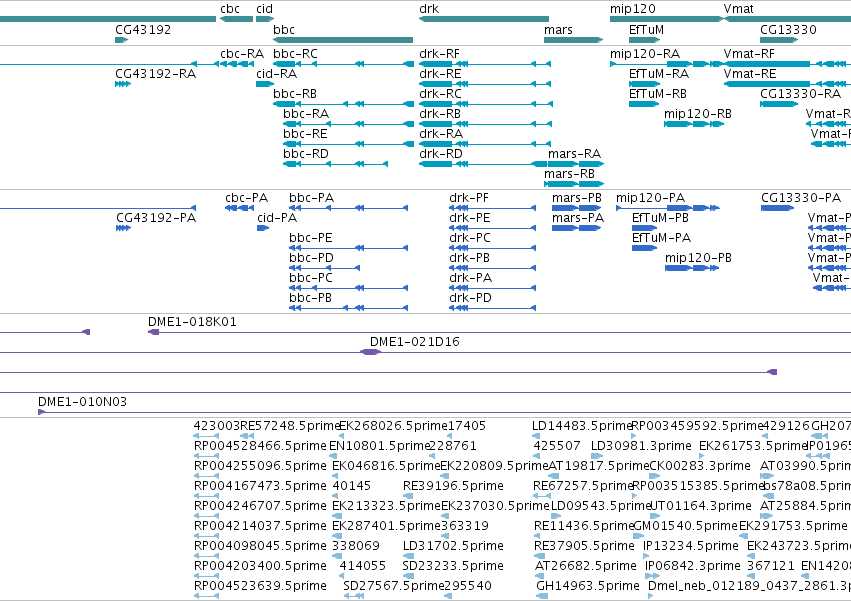Click the cid-RA transcript glyph
This screenshot has width=851, height=601.
point(265,84)
